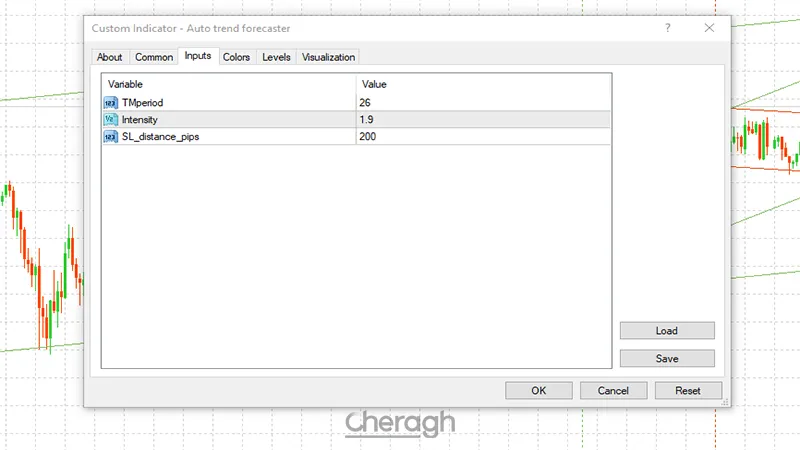Open the Common tab

(154, 57)
